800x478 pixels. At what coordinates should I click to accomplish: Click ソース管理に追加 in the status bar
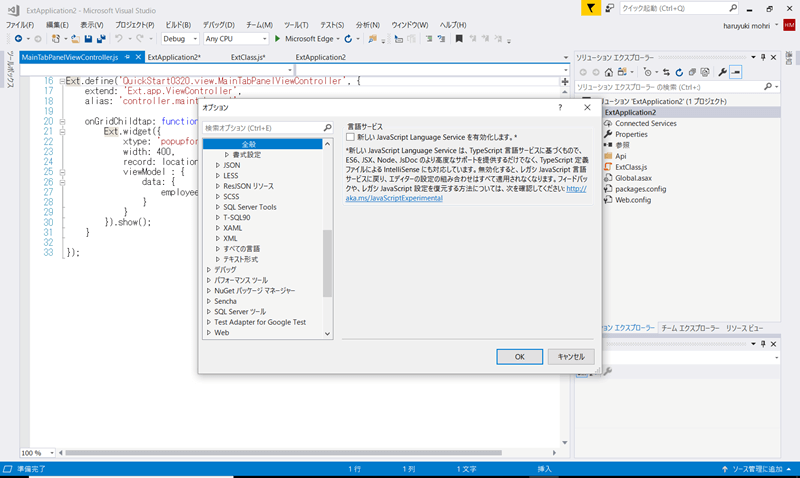[x=757, y=469]
